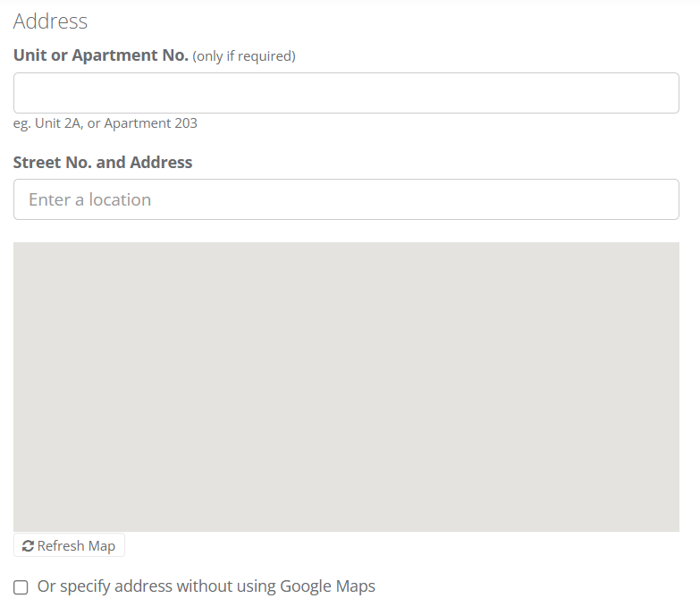Click the word 'Refresh' on the map button
Image resolution: width=700 pixels, height=607 pixels.
click(x=61, y=546)
